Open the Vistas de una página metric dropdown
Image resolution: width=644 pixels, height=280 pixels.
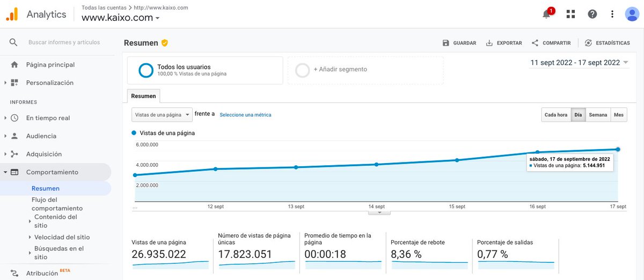point(162,115)
